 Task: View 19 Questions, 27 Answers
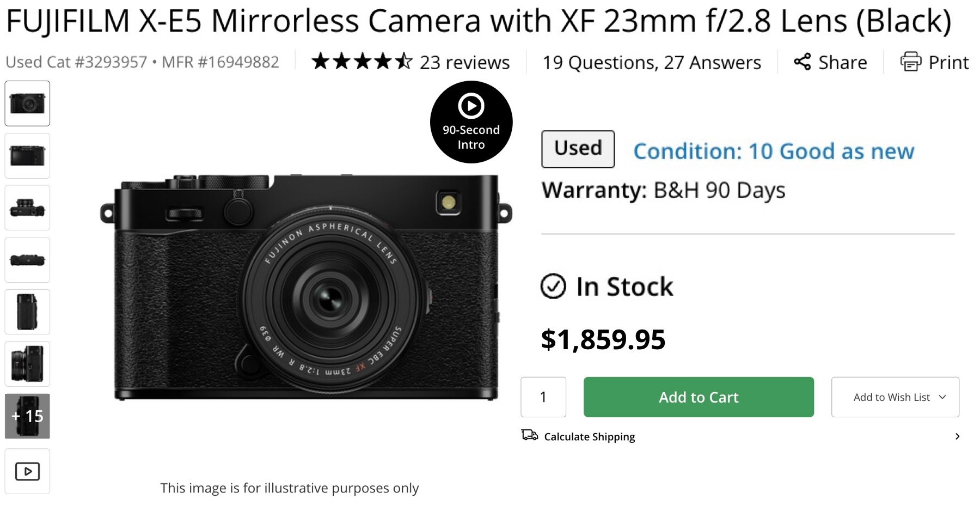[652, 62]
